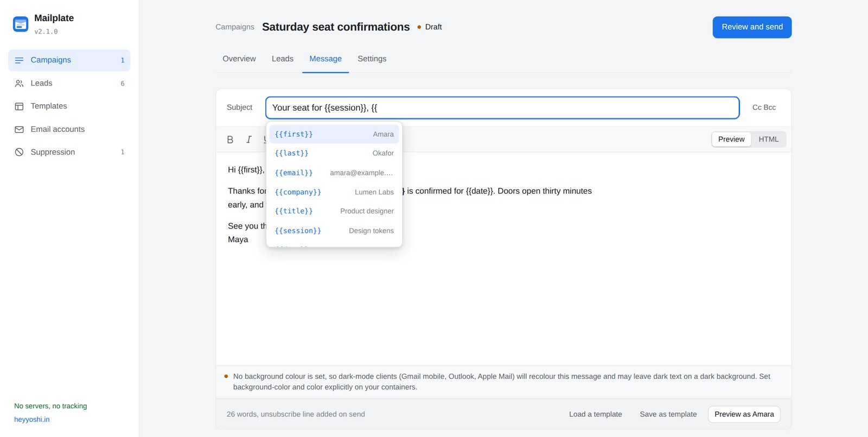Open the heyyoshi.in link
This screenshot has width=868, height=437.
click(32, 420)
